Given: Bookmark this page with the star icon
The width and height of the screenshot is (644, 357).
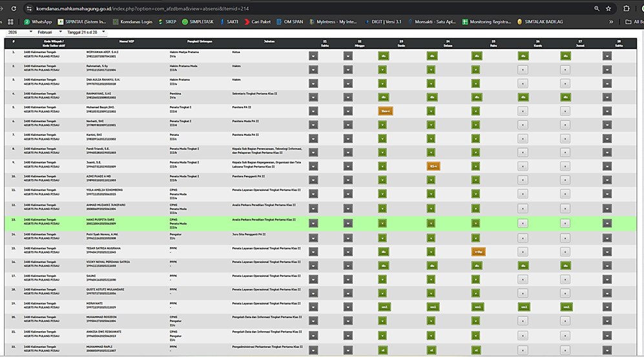Looking at the screenshot, I should click(x=608, y=8).
